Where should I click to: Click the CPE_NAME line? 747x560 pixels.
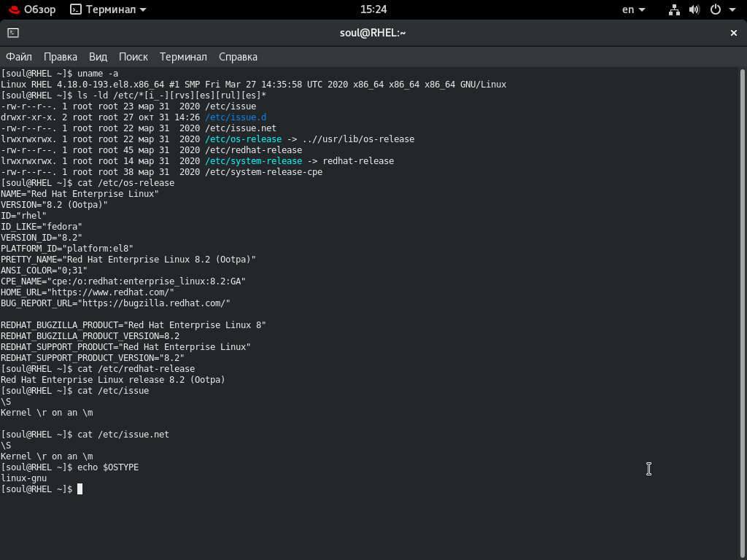click(x=123, y=281)
